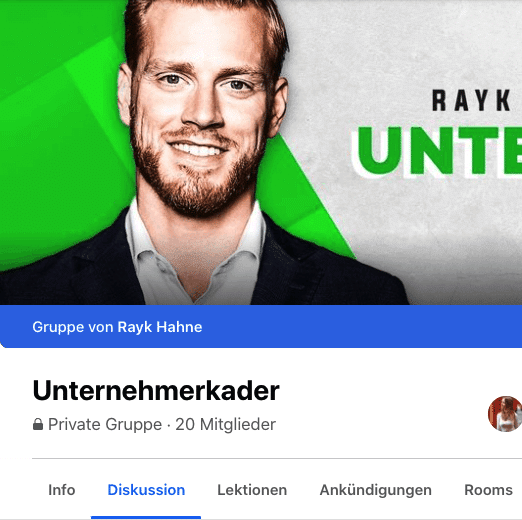Click the blue underline beneath Diskussion
The height and width of the screenshot is (520, 522).
(146, 518)
